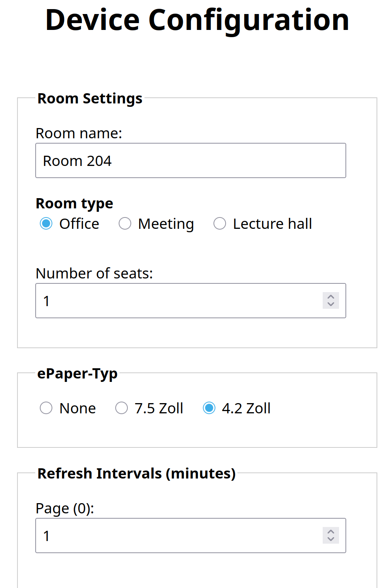Click the Page (0) interval field
The image size is (383, 588).
(178, 536)
